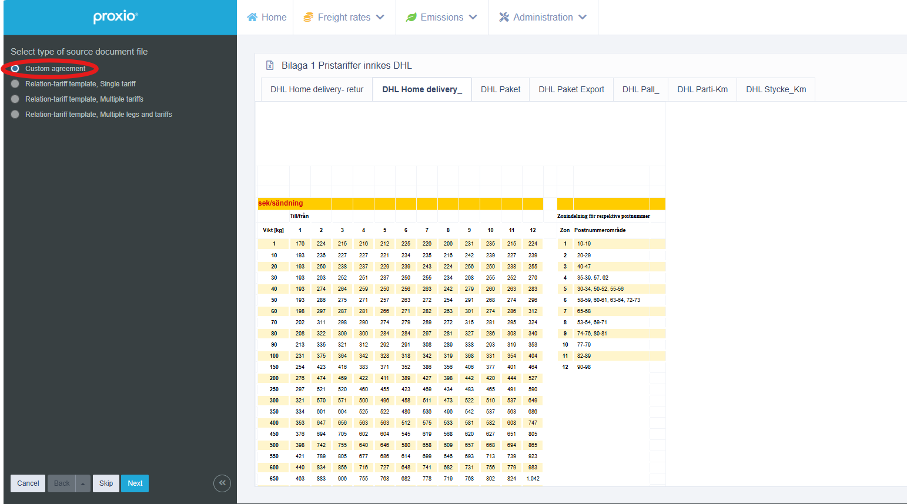Open the Home menu item
This screenshot has width=908, height=504.
[266, 17]
